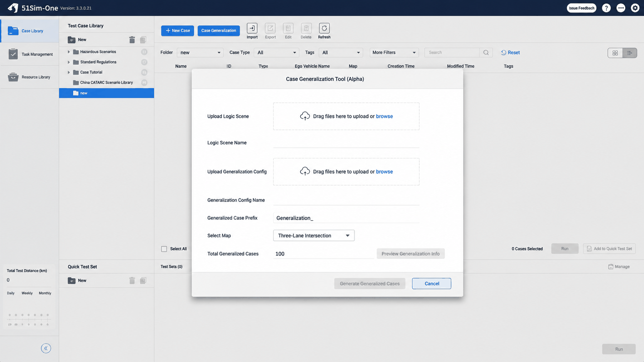Click the Manage test sets button
This screenshot has height=362, width=644.
coord(619,267)
